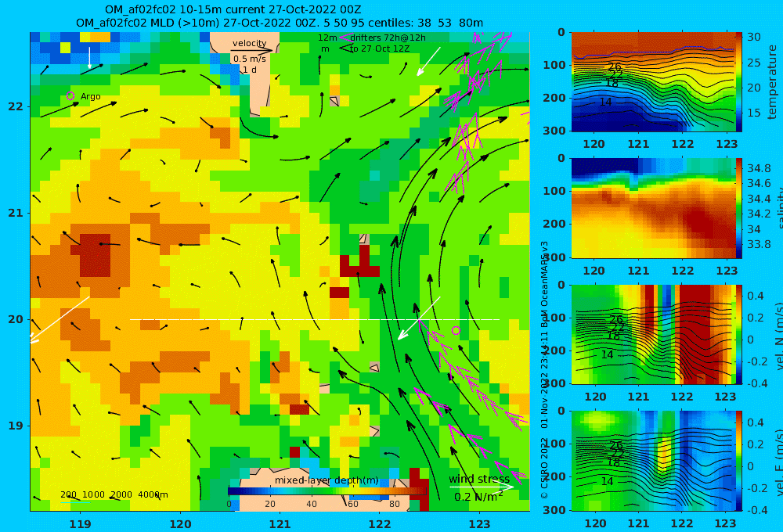The height and width of the screenshot is (532, 783).
Task: Open the northward velocity section panel
Action: pos(653,334)
